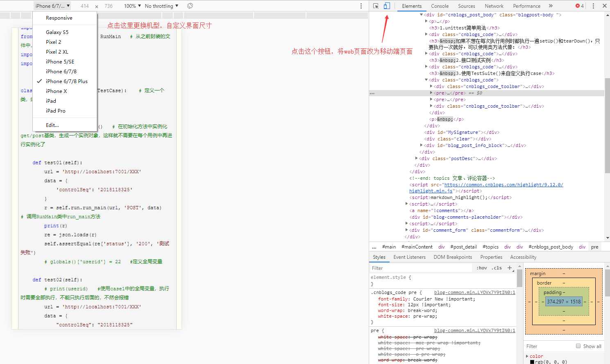This screenshot has width=610, height=364.
Task: Expand the color computed property
Action: [527, 356]
